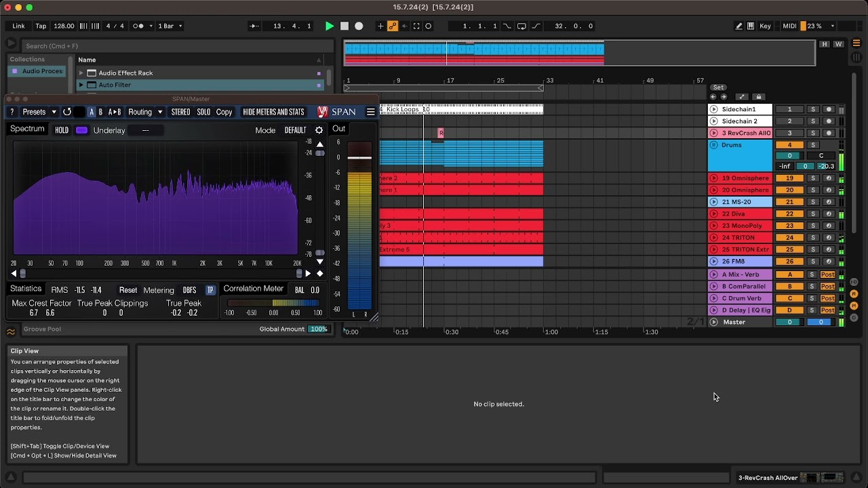Toggle the Punch-Out switch
868x488 pixels.
point(536,26)
